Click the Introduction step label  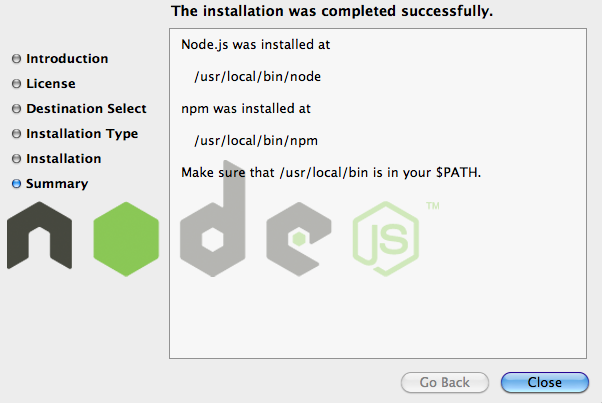67,59
